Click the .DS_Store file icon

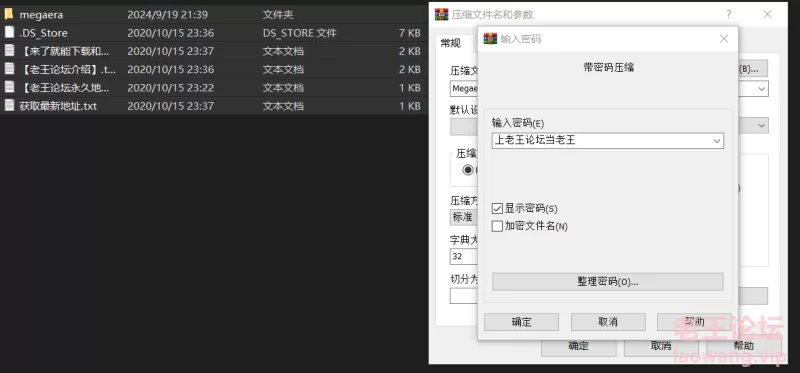point(9,33)
